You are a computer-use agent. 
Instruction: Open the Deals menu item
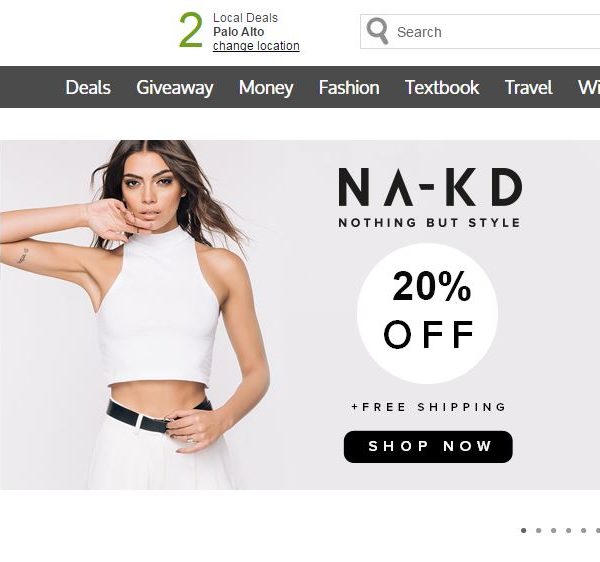pyautogui.click(x=88, y=87)
